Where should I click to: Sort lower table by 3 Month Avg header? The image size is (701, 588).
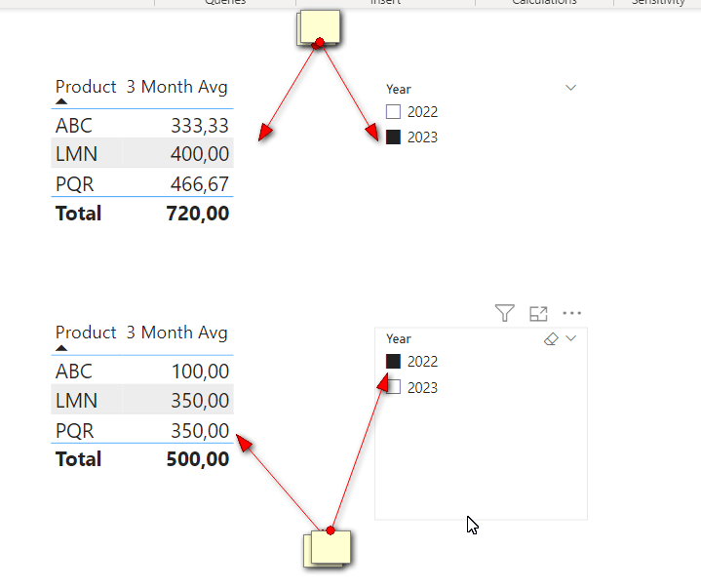(x=177, y=333)
